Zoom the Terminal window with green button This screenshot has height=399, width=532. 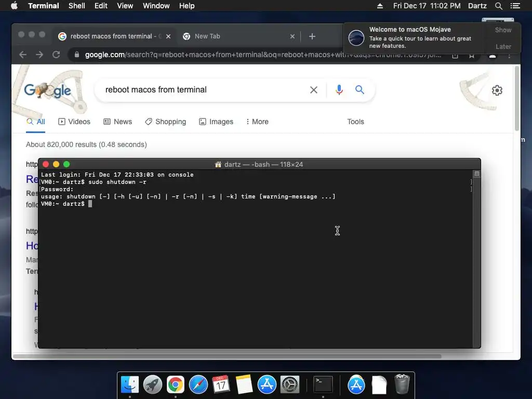coord(66,164)
